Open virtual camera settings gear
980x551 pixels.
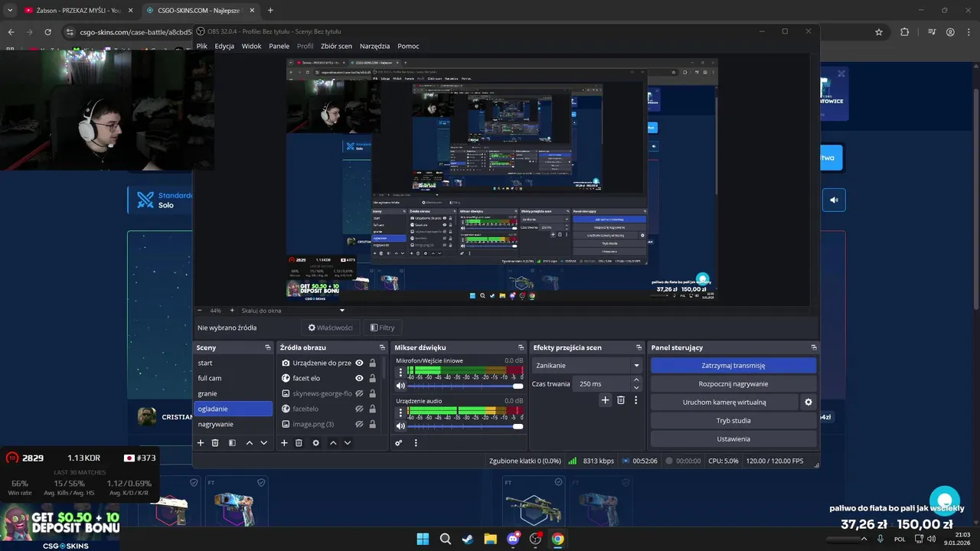808,402
